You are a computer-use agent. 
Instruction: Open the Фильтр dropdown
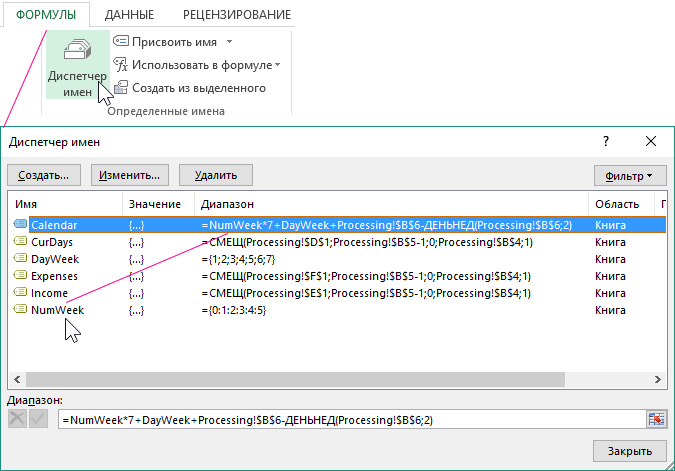(x=629, y=175)
